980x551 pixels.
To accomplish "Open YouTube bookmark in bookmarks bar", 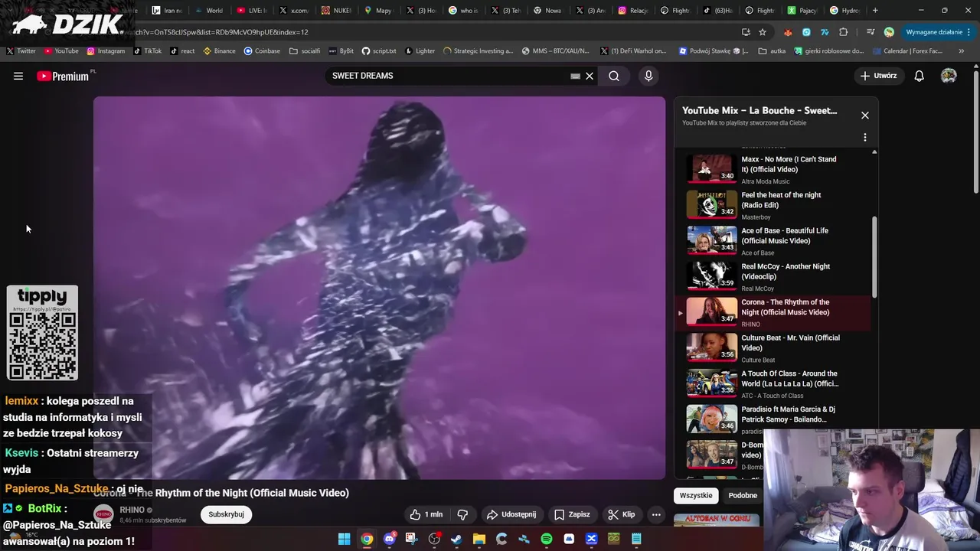I will (61, 51).
